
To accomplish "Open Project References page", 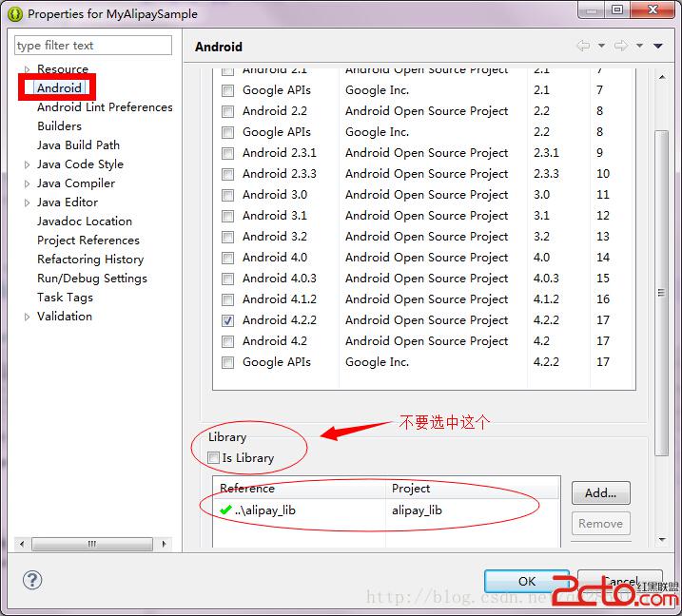I will [x=88, y=241].
